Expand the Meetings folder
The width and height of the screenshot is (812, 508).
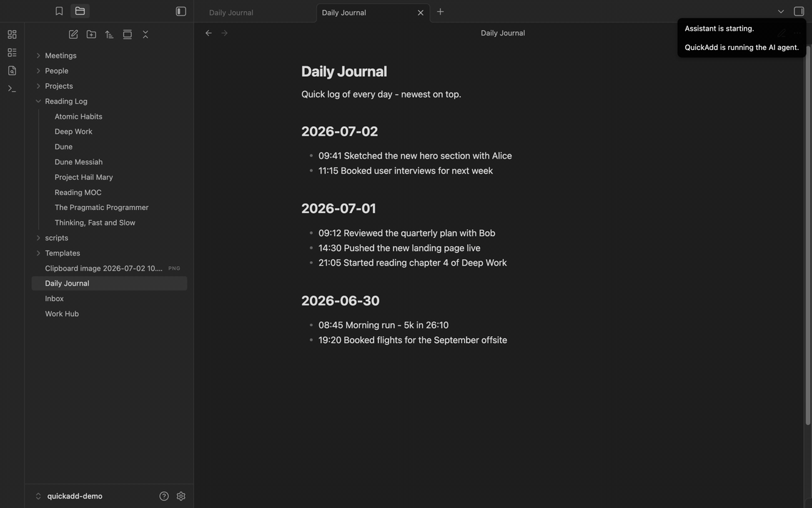109,56
